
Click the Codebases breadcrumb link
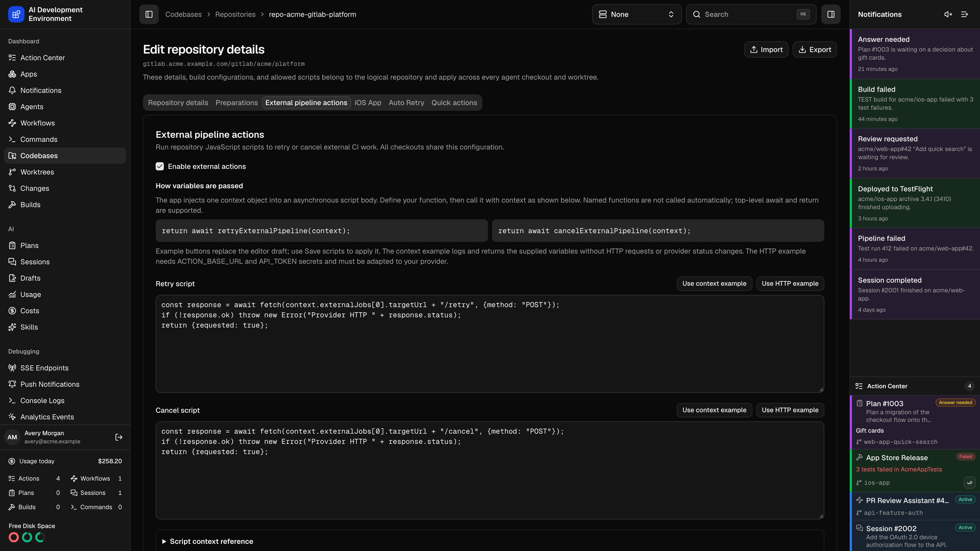183,15
